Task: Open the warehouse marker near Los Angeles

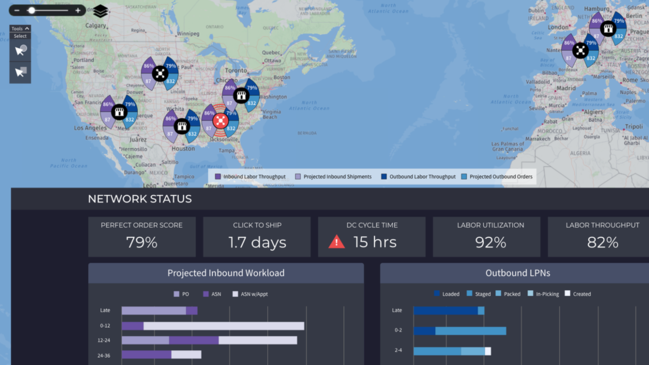Action: click(119, 112)
